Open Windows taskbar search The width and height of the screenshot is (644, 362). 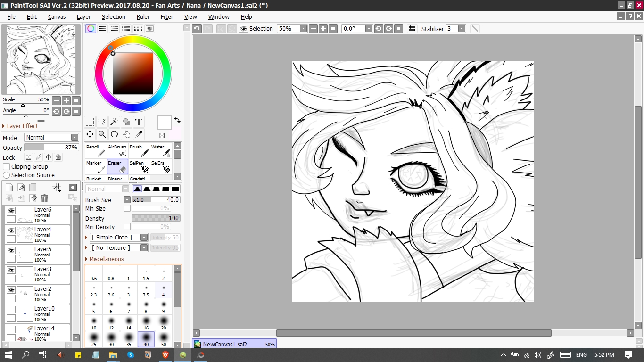[25, 354]
